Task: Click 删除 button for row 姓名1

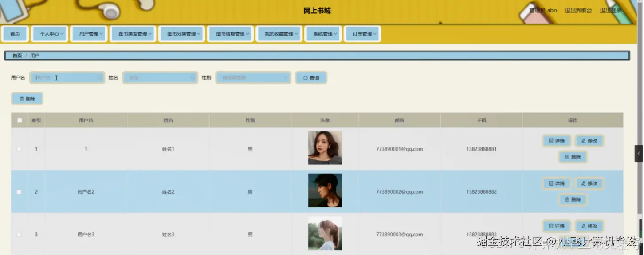Action: [573, 157]
